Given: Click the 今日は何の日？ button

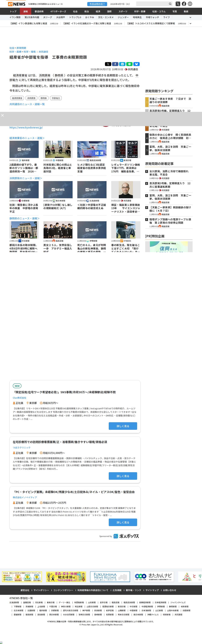Looking at the screenshot, I should [x=97, y=4].
